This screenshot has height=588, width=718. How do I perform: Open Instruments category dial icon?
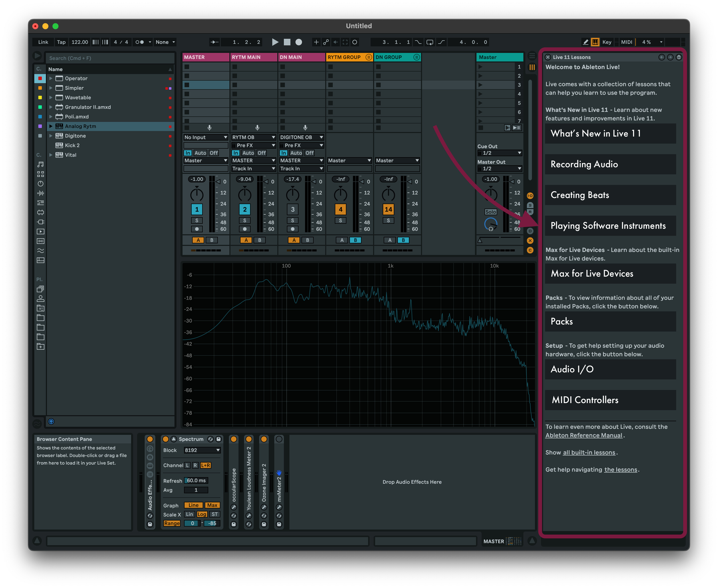tap(40, 184)
